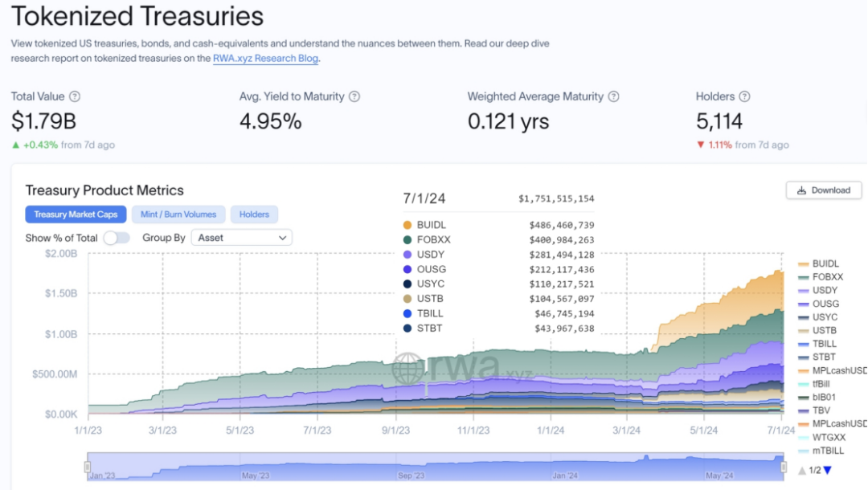
Task: Open the Group By Asset dropdown
Action: click(241, 238)
